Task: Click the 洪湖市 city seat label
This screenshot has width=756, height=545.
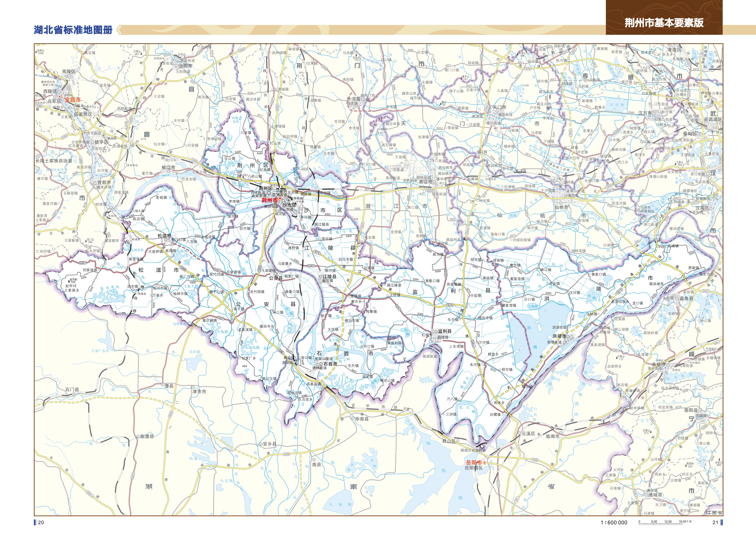Action: click(x=559, y=336)
